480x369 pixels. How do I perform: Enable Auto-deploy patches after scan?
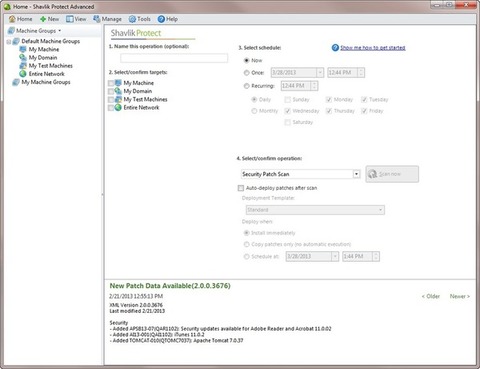pyautogui.click(x=241, y=188)
